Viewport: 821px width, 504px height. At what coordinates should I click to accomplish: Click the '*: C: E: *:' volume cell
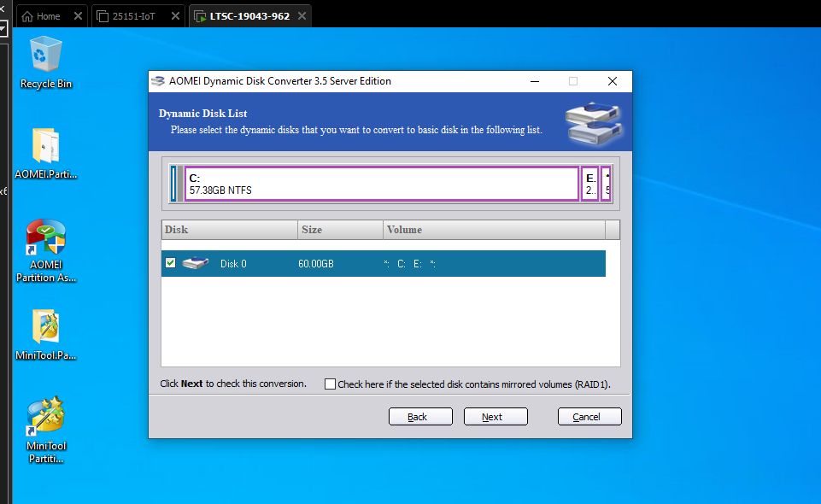410,264
